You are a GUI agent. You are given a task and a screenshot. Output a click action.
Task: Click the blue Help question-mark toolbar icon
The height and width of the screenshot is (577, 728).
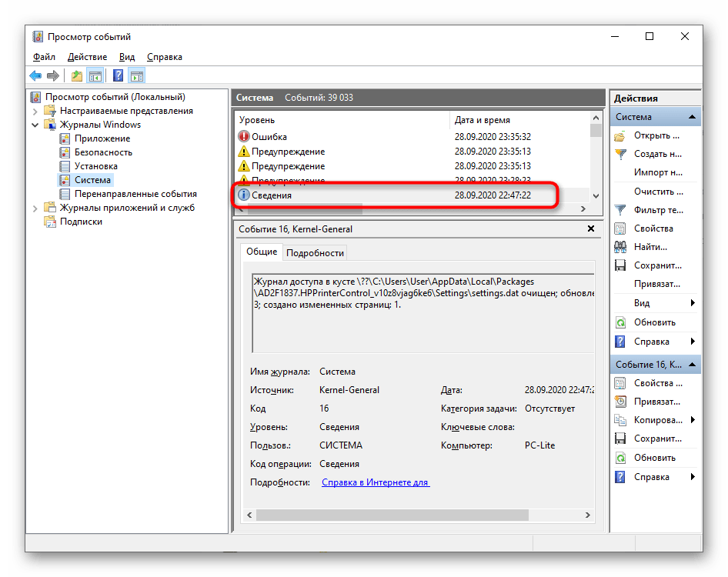(x=118, y=75)
